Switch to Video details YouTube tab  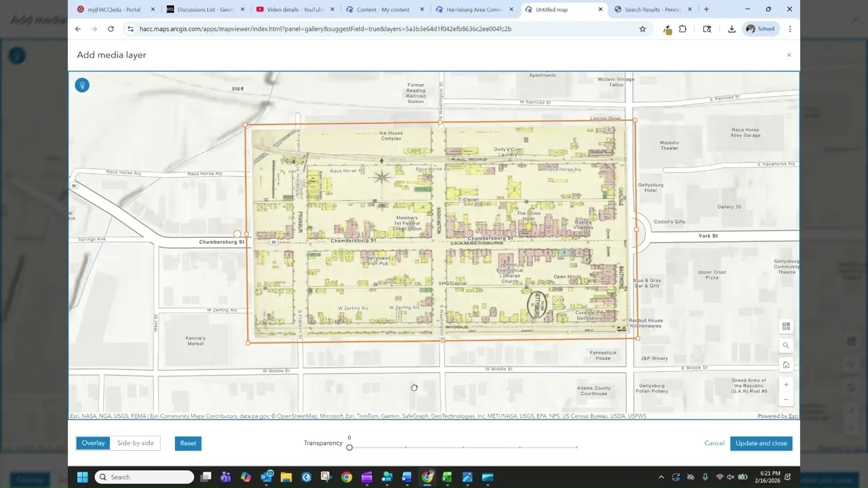click(x=294, y=9)
